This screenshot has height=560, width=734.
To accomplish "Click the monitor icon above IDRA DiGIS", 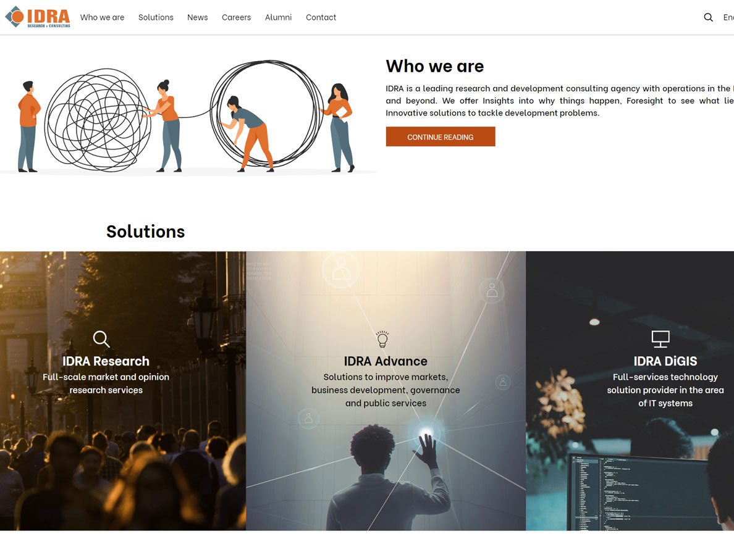I will pyautogui.click(x=660, y=339).
